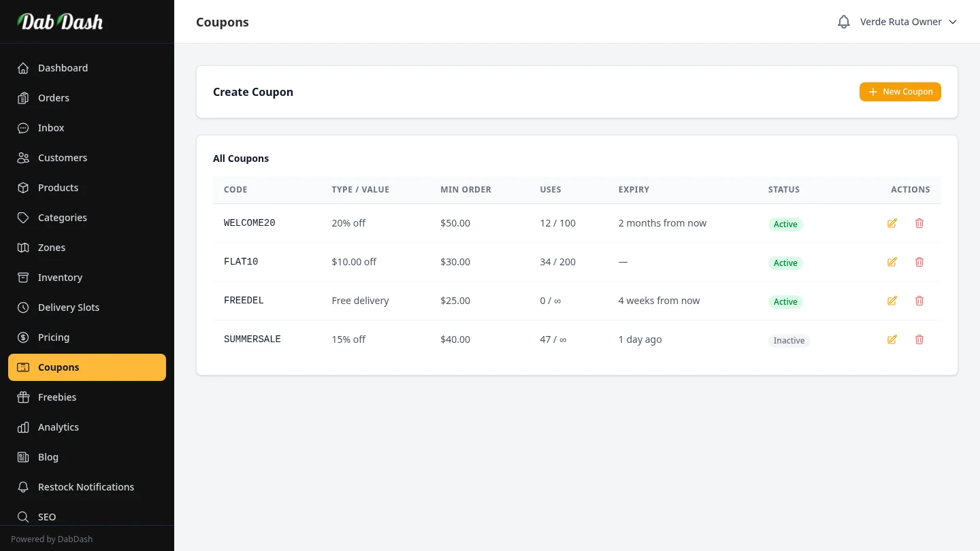
Task: View the Analytics section
Action: 59,427
